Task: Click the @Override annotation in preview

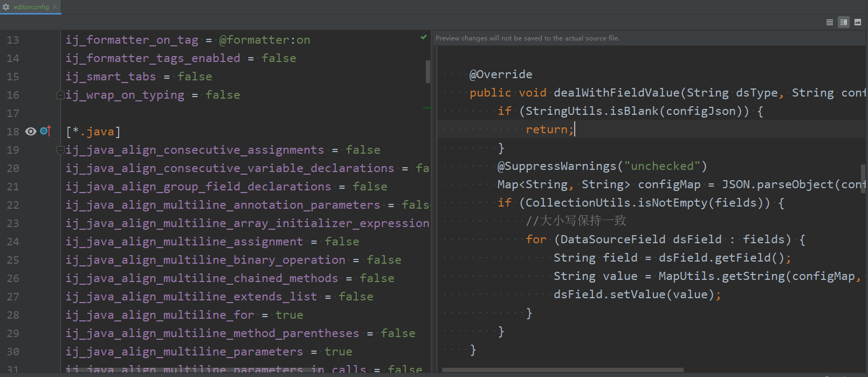Action: (501, 74)
